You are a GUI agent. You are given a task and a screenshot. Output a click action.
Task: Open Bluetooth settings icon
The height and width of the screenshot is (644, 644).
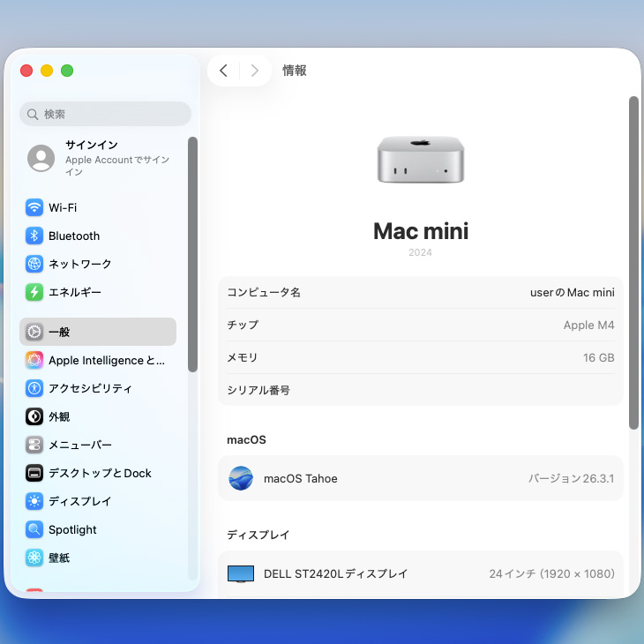(34, 236)
